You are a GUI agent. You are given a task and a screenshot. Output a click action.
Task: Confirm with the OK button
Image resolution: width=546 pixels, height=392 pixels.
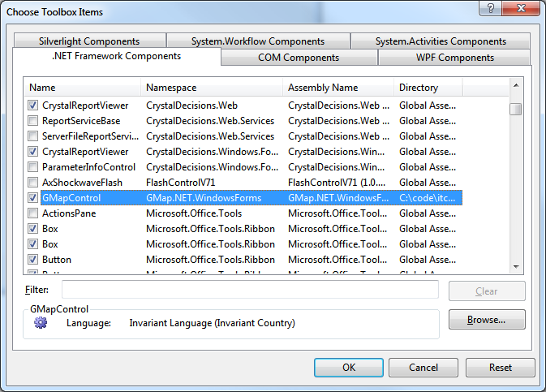click(349, 368)
